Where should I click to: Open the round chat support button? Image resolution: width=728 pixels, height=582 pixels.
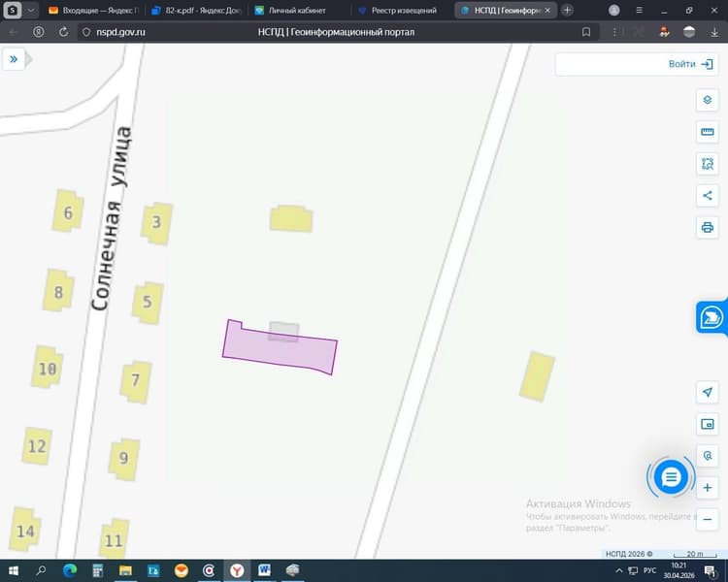671,476
